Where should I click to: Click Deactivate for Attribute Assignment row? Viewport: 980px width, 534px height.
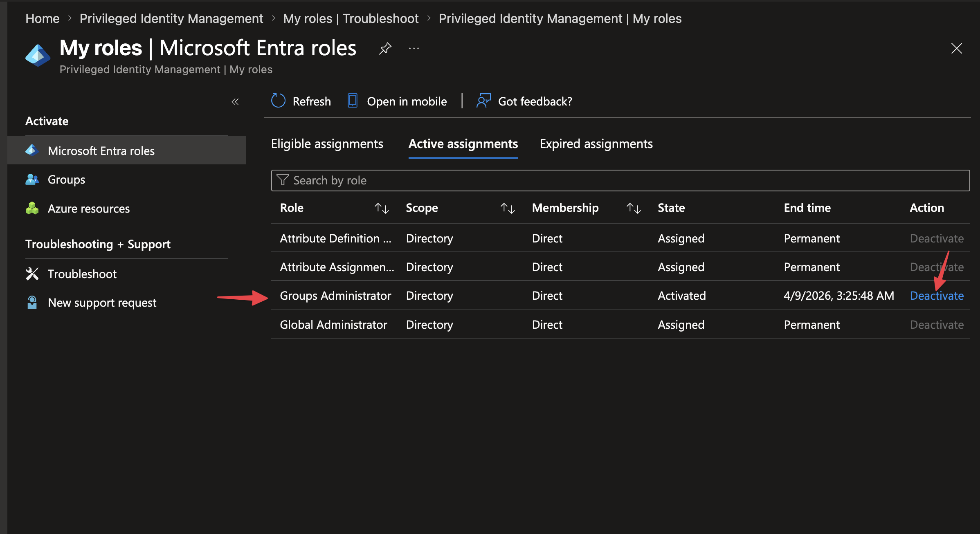coord(937,267)
